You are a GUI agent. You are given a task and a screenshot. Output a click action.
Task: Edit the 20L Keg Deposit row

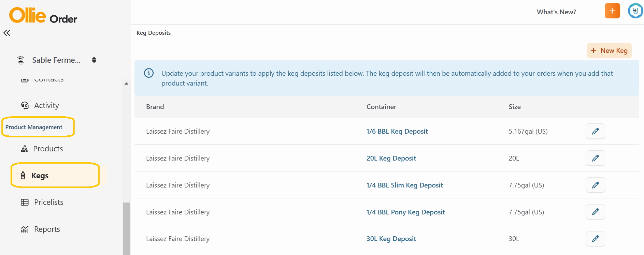pyautogui.click(x=596, y=158)
